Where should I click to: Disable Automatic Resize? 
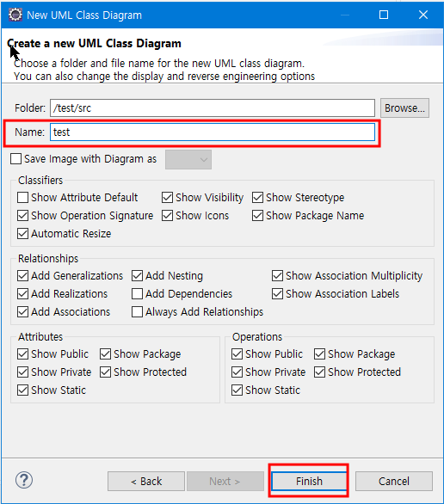click(x=23, y=233)
